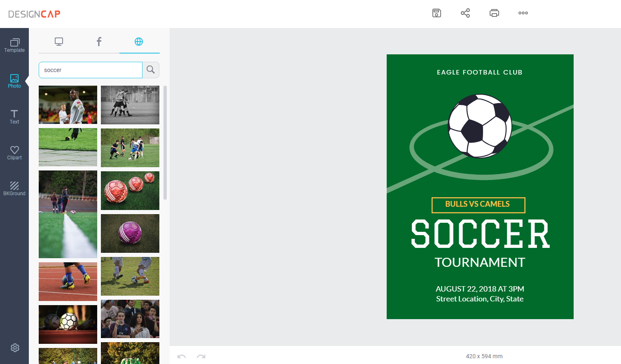Open the Clipart panel in sidebar
The height and width of the screenshot is (364, 621).
pos(14,153)
